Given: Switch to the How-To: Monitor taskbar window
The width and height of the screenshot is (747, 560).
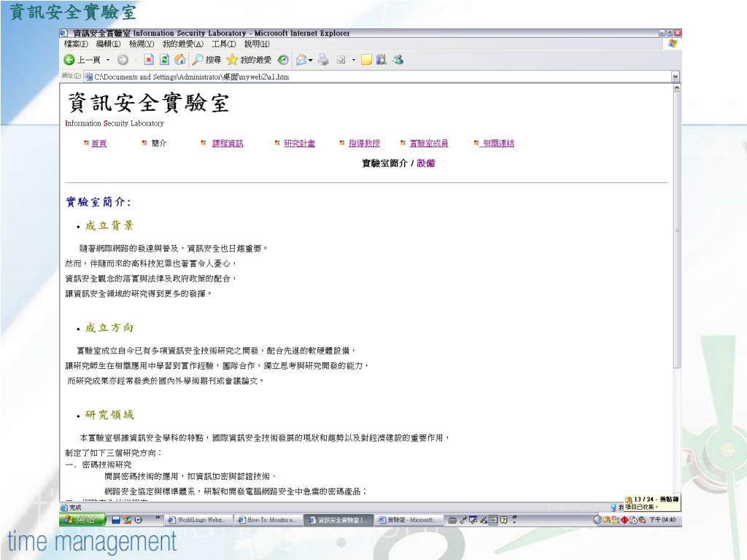Looking at the screenshot, I should [x=268, y=520].
